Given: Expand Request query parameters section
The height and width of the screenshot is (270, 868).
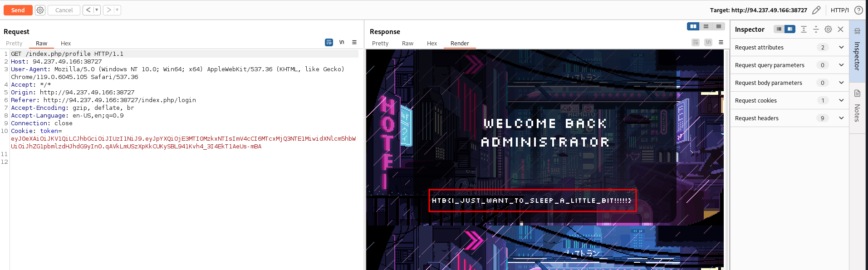Looking at the screenshot, I should (790, 65).
